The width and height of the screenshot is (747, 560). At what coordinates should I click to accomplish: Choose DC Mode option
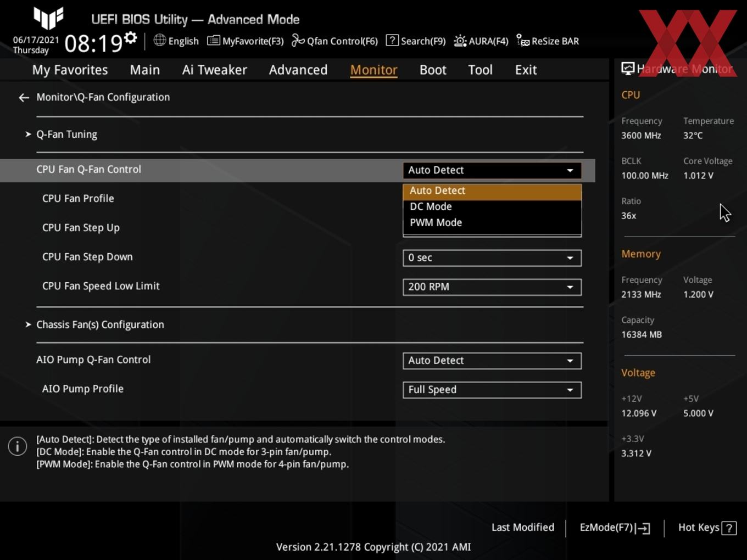tap(492, 206)
